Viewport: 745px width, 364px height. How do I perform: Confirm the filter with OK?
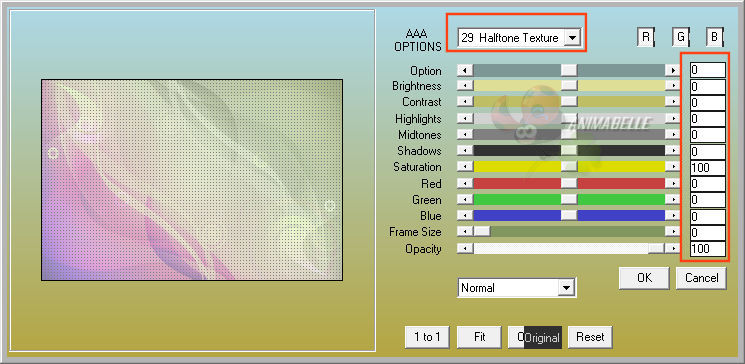point(644,278)
